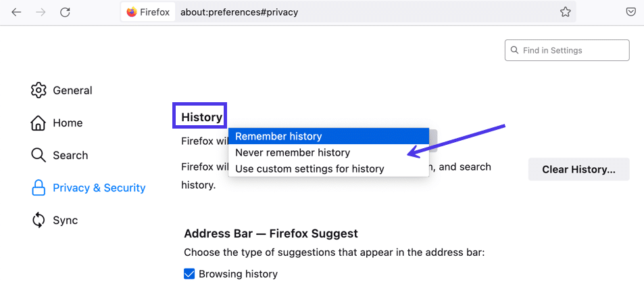644x289 pixels.
Task: Click the about:preferences address bar URL
Action: click(x=239, y=12)
